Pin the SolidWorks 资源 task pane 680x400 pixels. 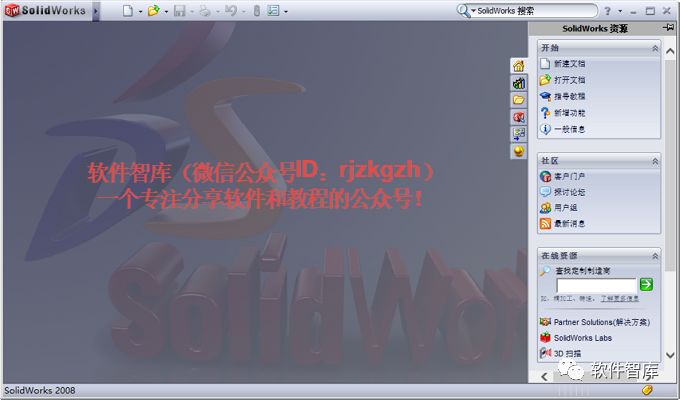pos(668,28)
